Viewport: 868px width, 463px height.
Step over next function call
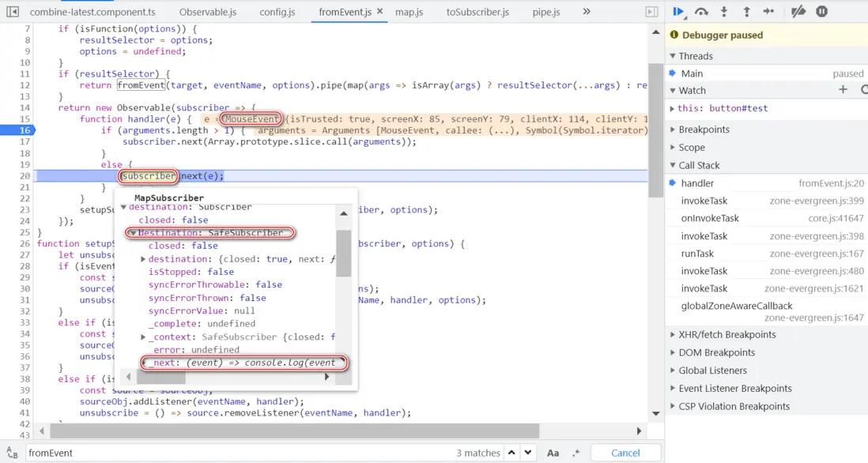click(701, 11)
